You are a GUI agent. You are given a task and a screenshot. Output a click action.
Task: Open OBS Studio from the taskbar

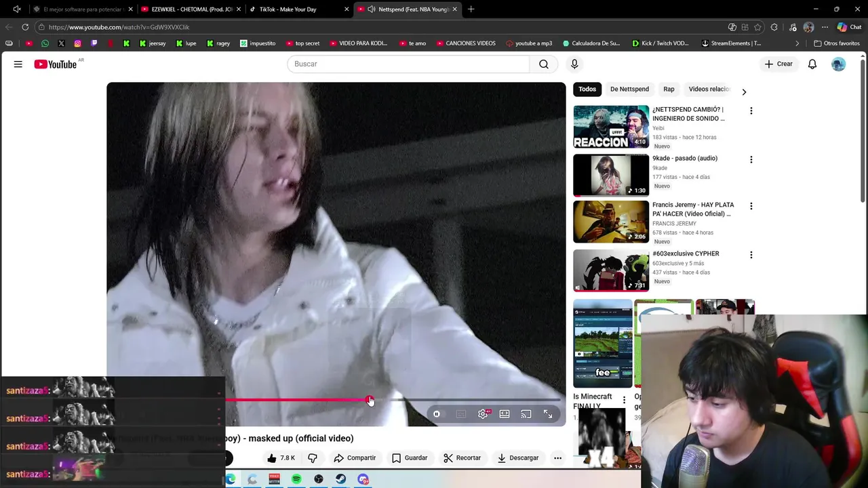tap(319, 479)
